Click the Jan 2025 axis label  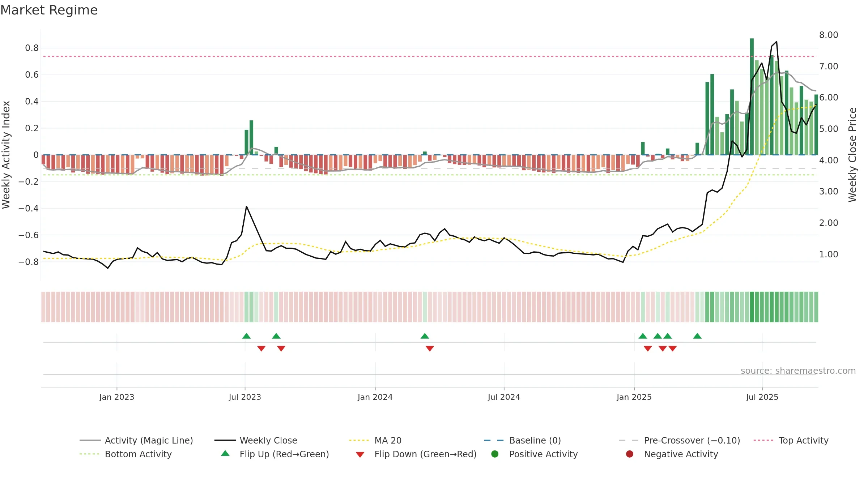coord(634,397)
